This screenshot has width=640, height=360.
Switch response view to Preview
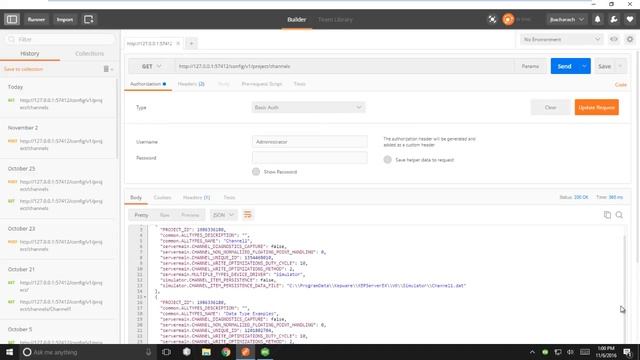click(190, 215)
